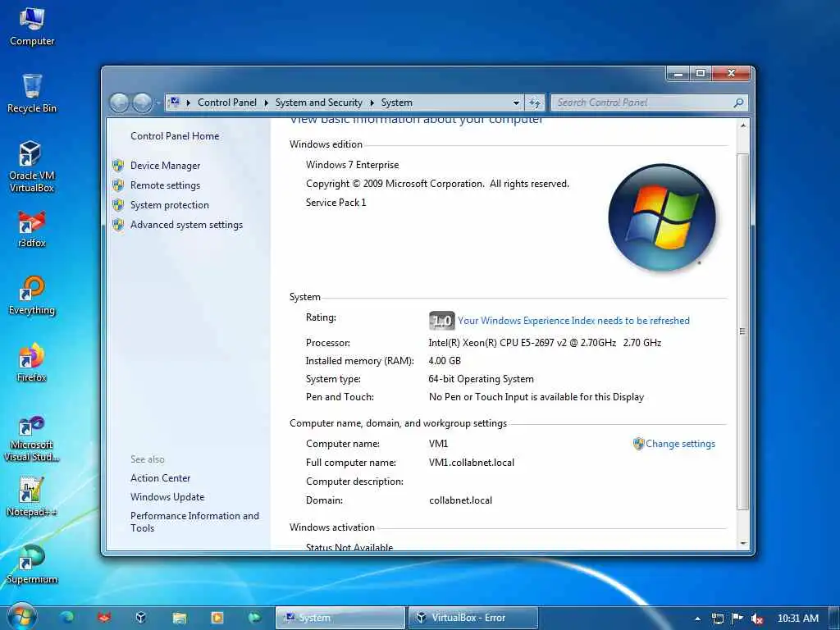
Task: Click the forward navigation arrow button
Action: click(143, 103)
